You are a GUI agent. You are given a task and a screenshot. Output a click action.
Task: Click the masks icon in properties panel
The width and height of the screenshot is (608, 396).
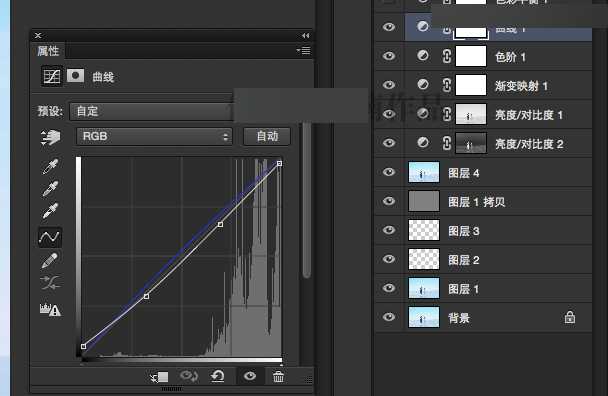click(x=75, y=76)
